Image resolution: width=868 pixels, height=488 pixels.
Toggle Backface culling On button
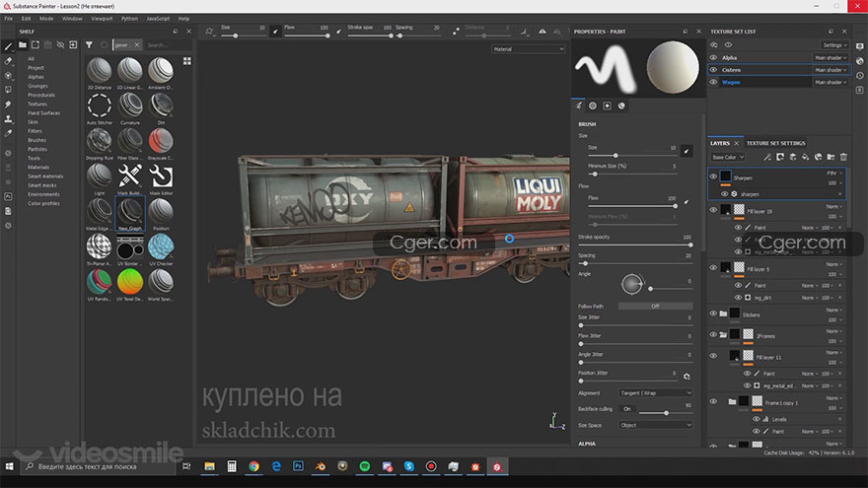pos(627,409)
